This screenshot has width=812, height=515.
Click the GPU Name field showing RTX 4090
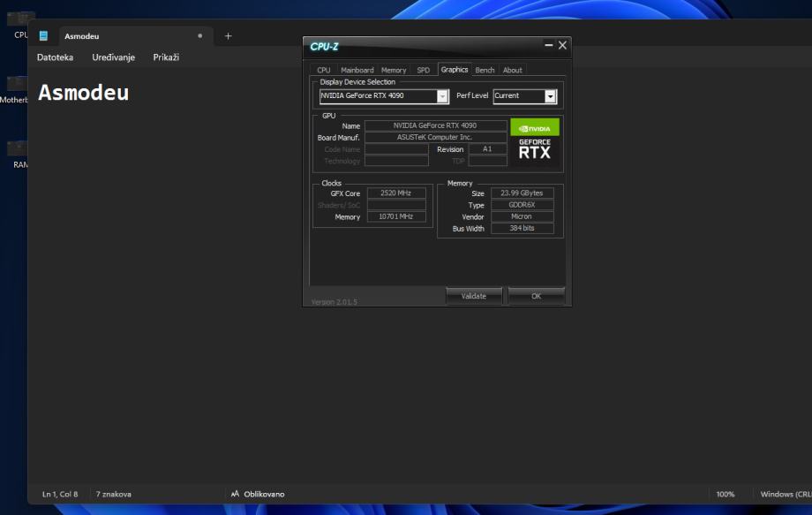pos(435,126)
